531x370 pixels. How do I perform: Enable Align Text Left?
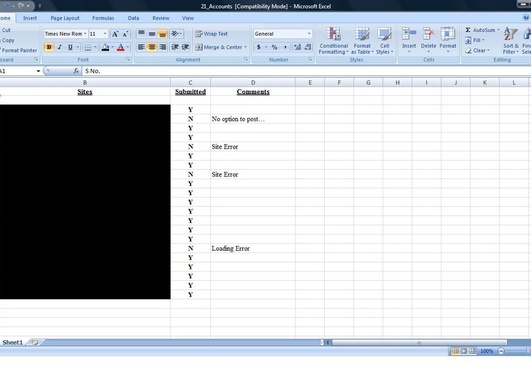[141, 47]
